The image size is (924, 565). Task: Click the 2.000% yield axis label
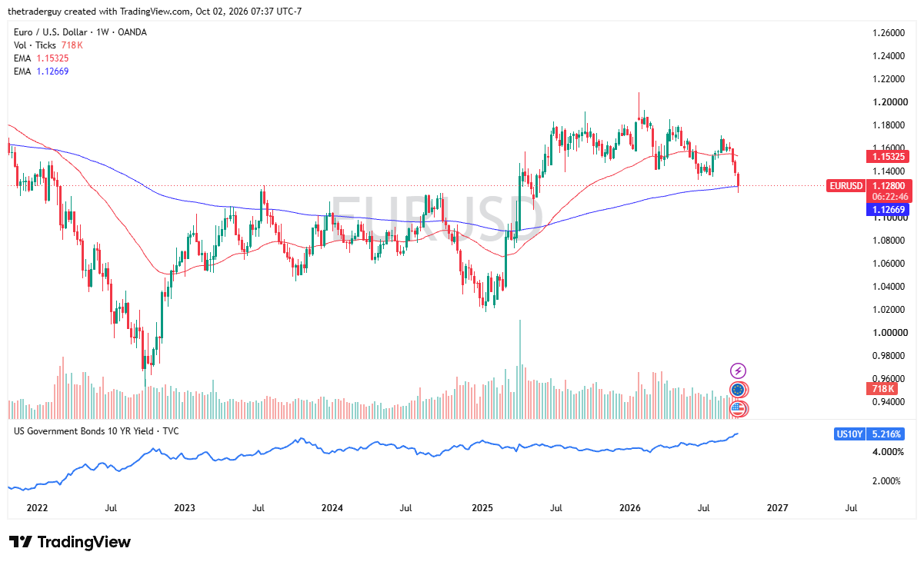pyautogui.click(x=888, y=481)
